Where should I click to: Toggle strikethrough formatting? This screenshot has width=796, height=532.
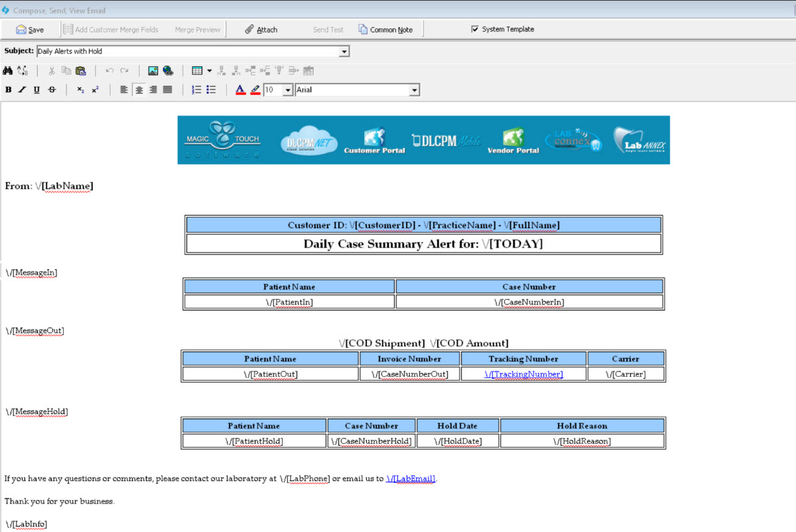[x=52, y=90]
